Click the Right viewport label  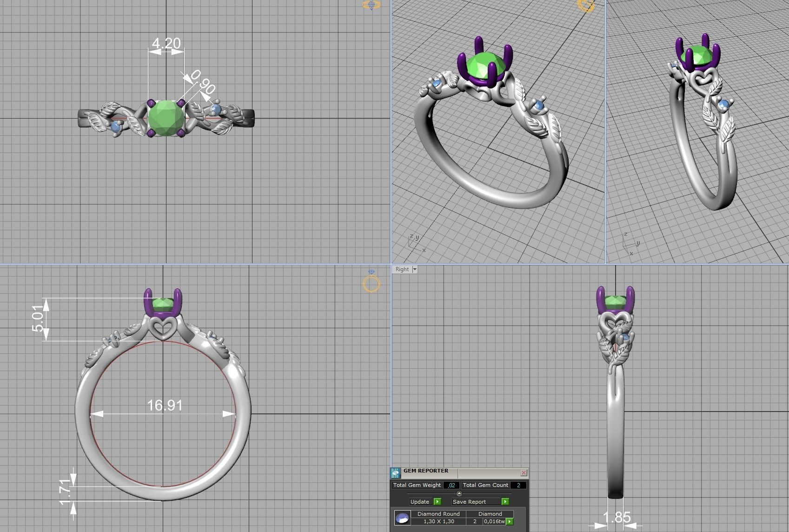point(402,269)
